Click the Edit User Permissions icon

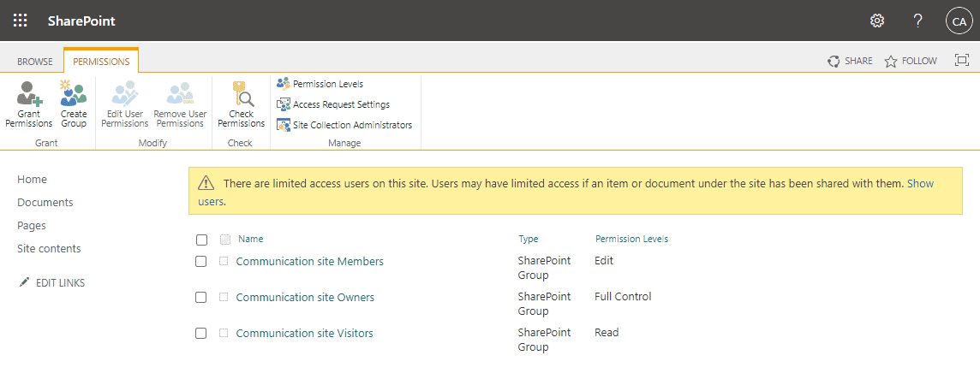tap(124, 93)
